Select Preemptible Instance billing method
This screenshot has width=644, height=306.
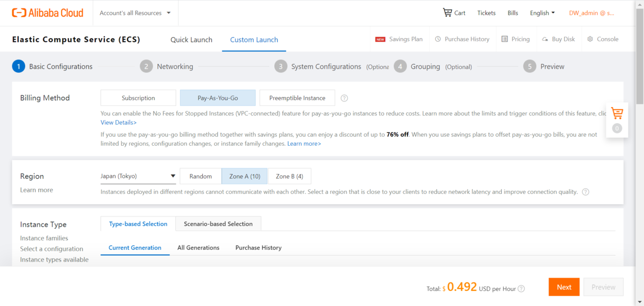[297, 98]
